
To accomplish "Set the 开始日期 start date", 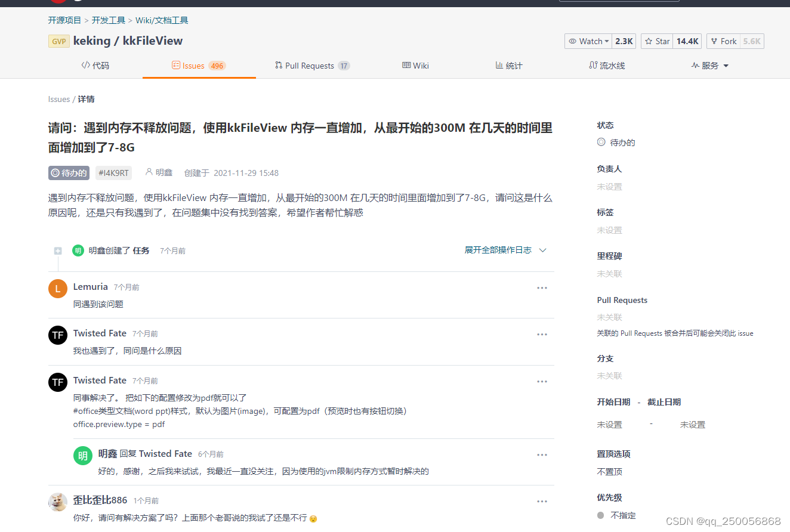I will [x=610, y=425].
